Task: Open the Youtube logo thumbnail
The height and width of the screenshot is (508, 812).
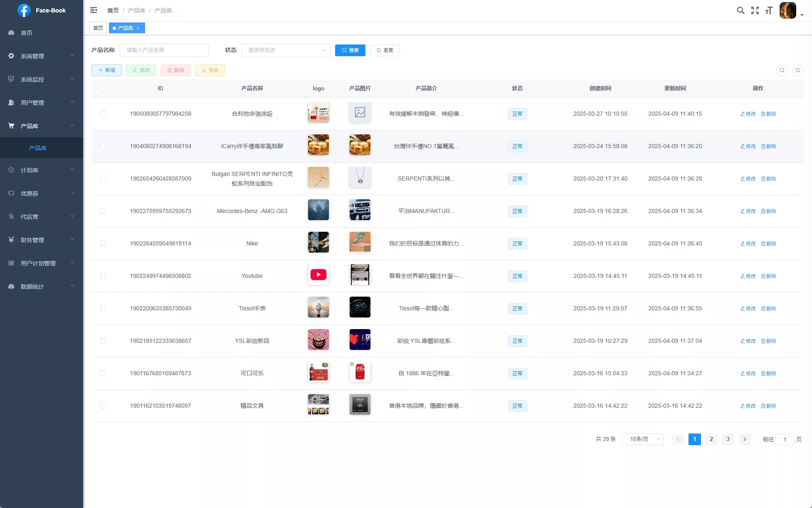Action: [x=318, y=275]
